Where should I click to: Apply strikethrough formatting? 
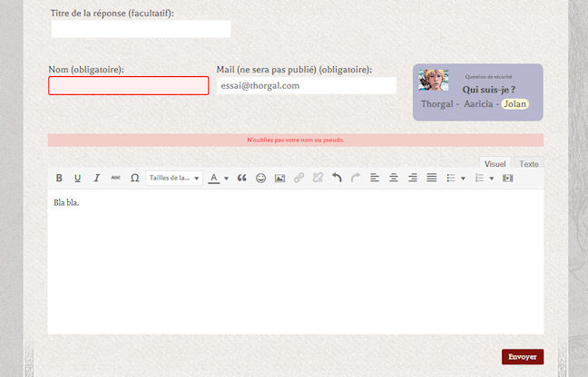tap(115, 179)
